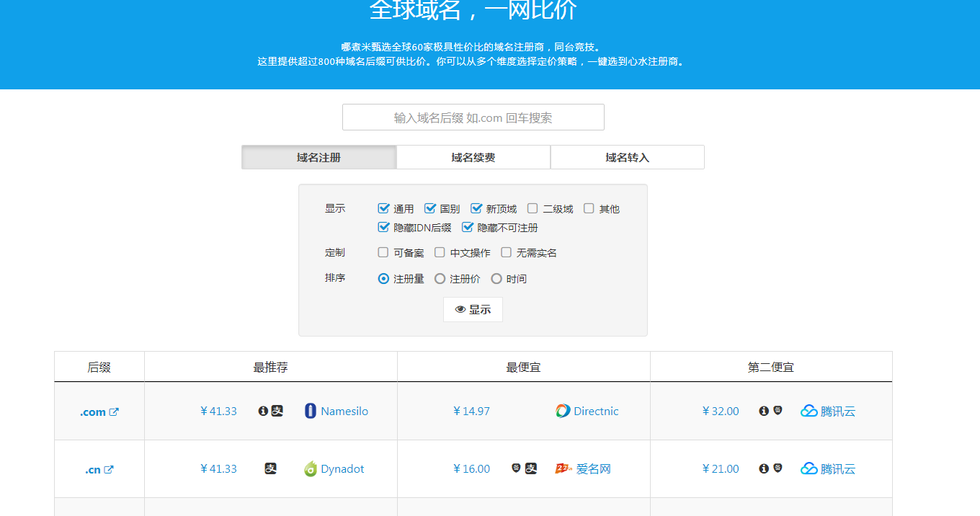The image size is (980, 516).
Task: Click the Directnic logo icon
Action: (x=563, y=411)
